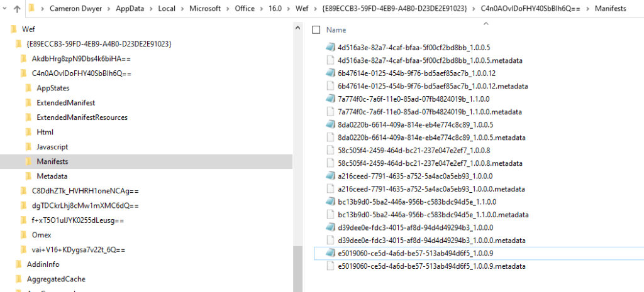
Task: Toggle the select-all checkbox beside Name
Action: tap(316, 30)
